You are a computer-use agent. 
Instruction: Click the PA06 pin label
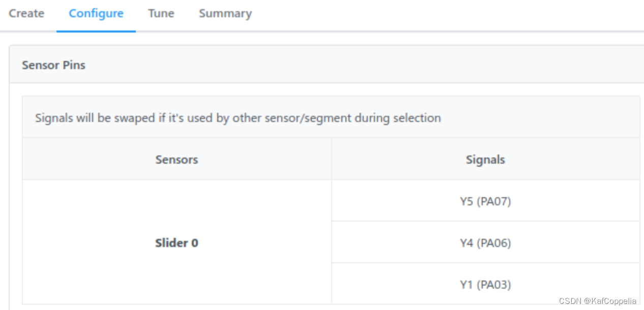point(494,243)
